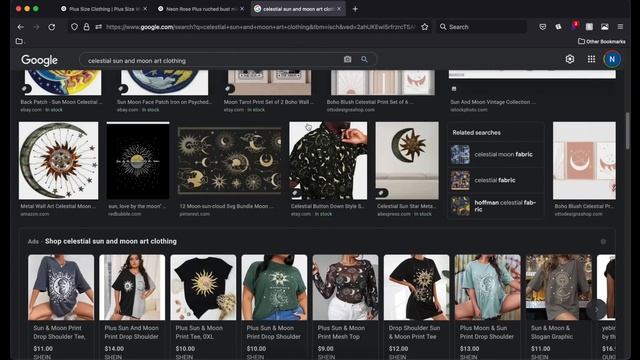
Task: Select related search celestial fabric
Action: pyautogui.click(x=496, y=180)
